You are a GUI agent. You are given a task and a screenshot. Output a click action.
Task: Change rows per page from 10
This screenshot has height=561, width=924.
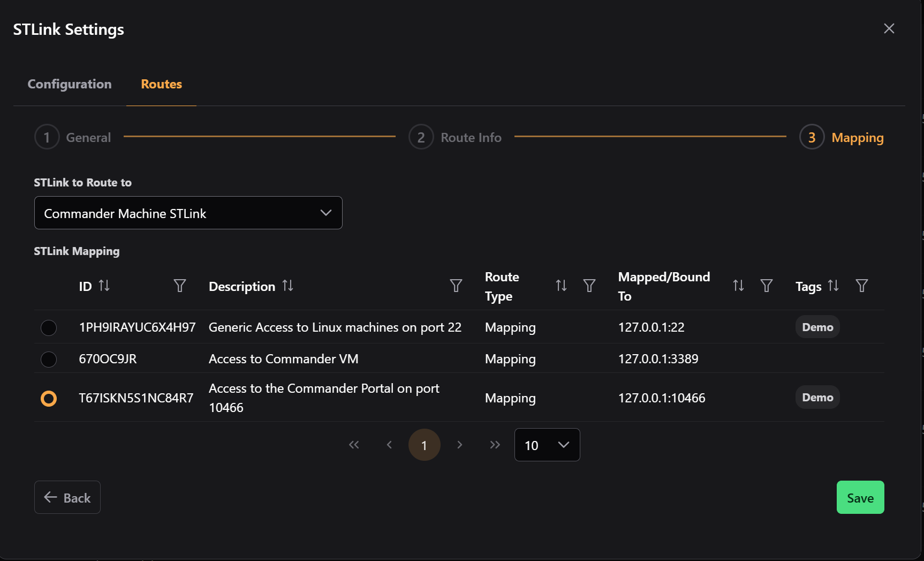point(547,445)
